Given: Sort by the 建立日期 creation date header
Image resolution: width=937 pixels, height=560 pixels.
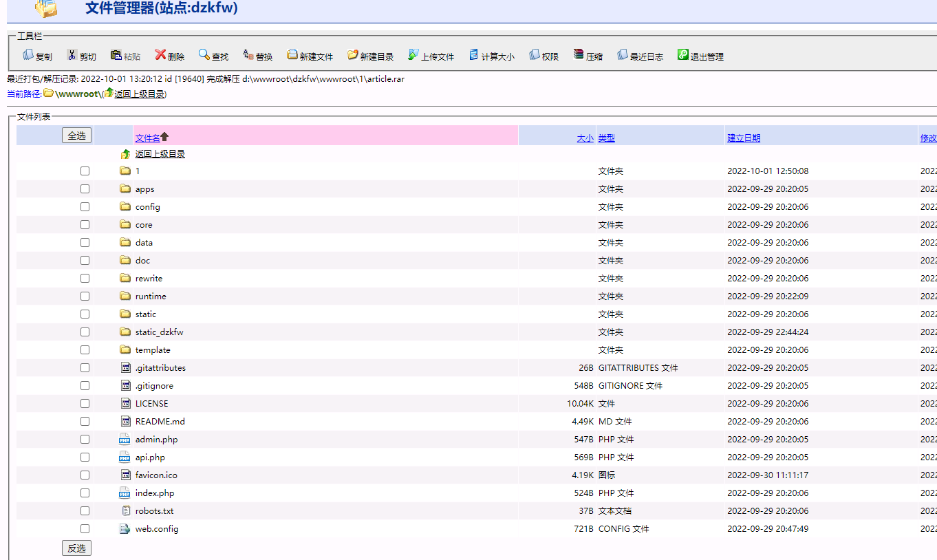Looking at the screenshot, I should point(744,138).
